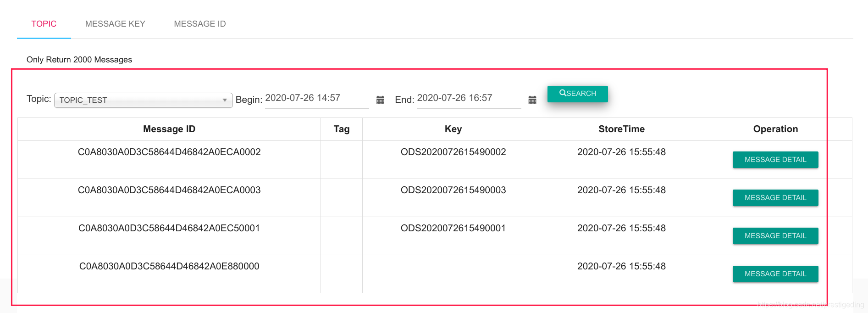Click the Key column header
This screenshot has height=313, width=868.
(x=453, y=129)
